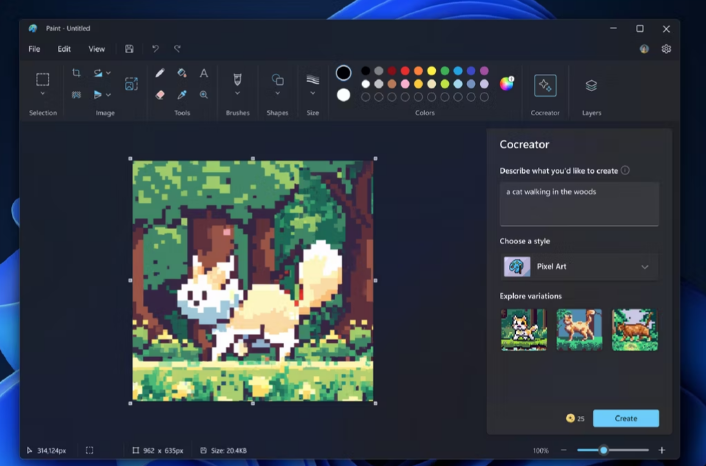The image size is (706, 466).
Task: Select the Magnifier tool
Action: (x=204, y=95)
